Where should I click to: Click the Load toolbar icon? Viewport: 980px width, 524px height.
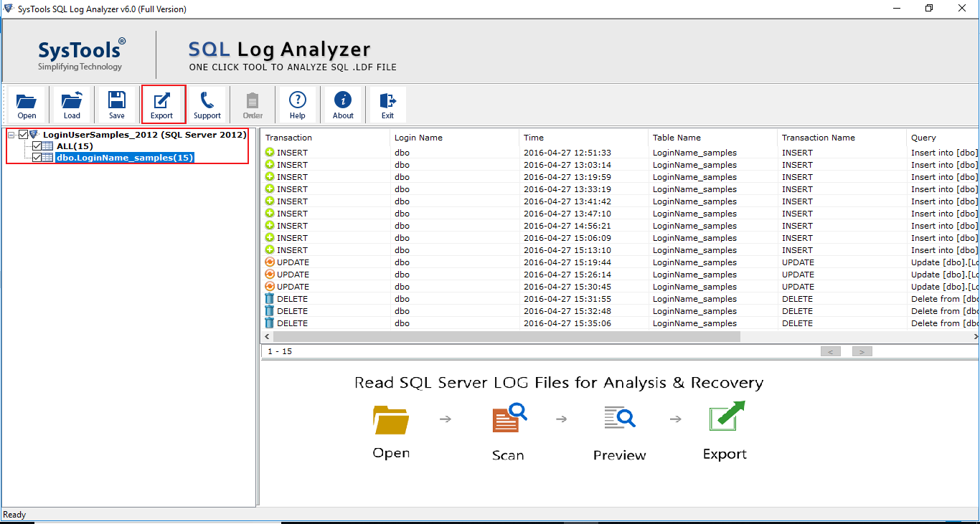(x=72, y=105)
